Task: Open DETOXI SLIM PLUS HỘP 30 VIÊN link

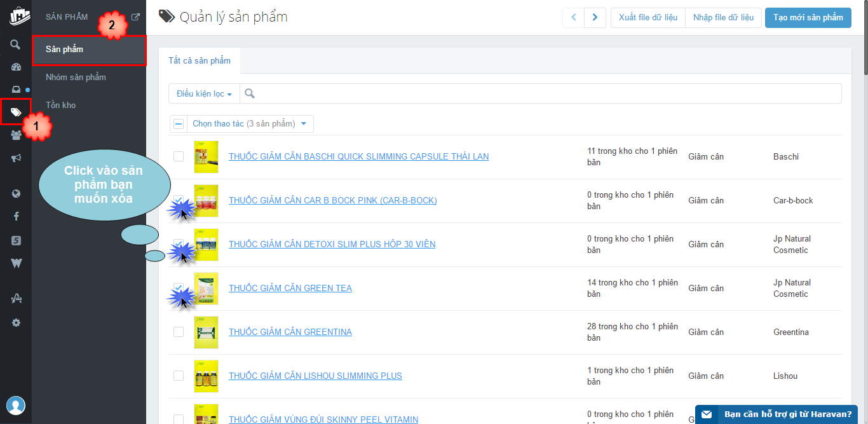Action: 332,244
